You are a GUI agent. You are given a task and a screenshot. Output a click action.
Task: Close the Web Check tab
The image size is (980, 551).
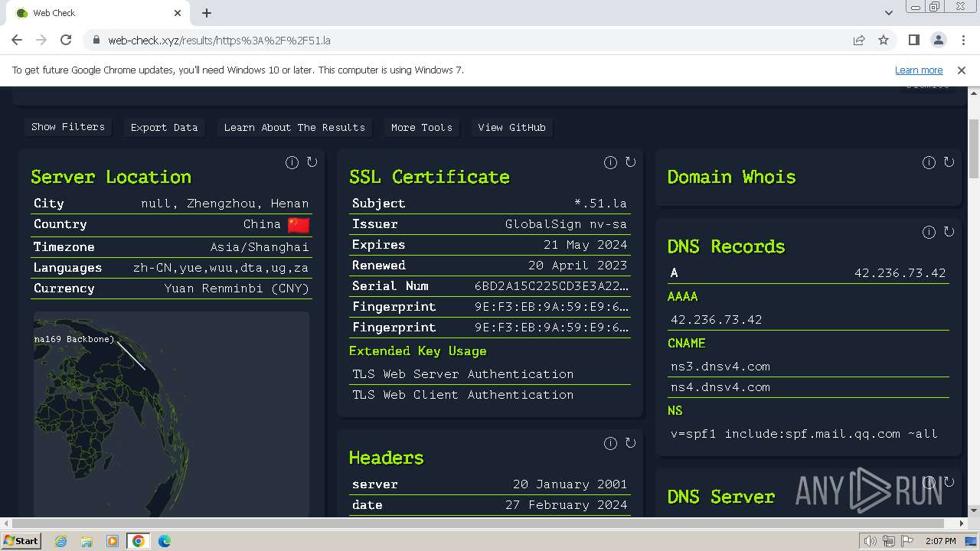[178, 13]
